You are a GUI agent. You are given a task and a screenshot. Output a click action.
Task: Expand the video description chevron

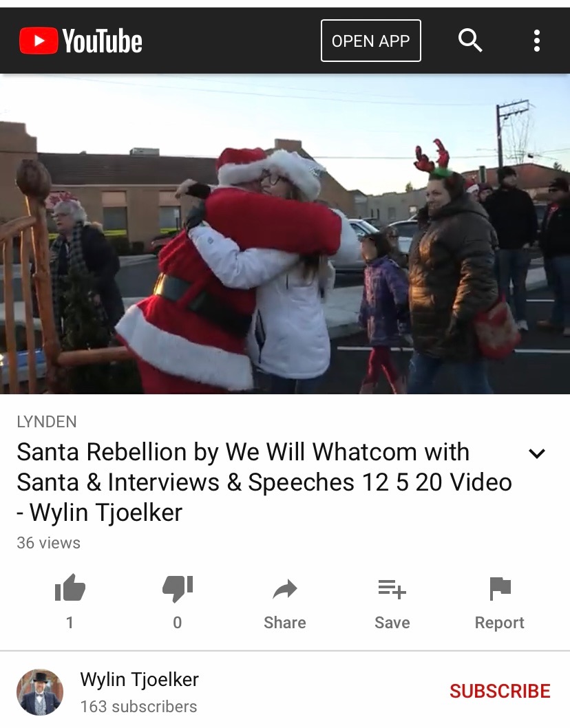point(536,453)
